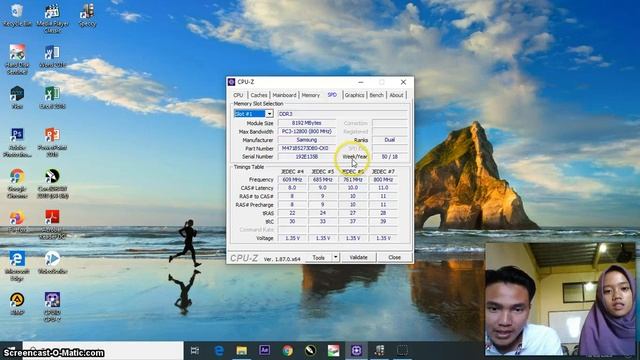Image resolution: width=640 pixels, height=360 pixels.
Task: Click the Slot #1 combo box field
Action: pyautogui.click(x=253, y=114)
